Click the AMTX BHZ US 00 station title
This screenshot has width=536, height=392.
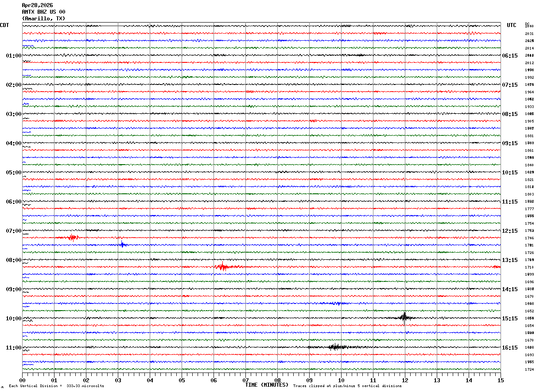coord(43,12)
